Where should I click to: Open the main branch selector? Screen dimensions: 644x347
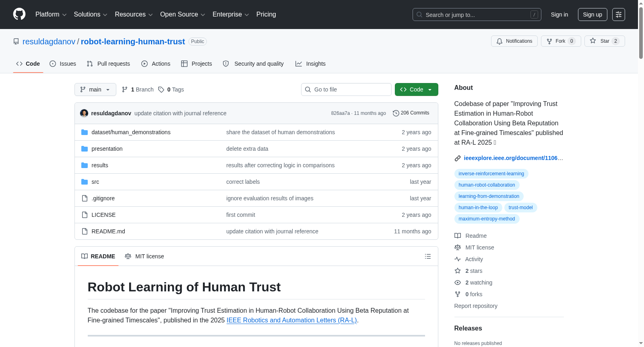click(x=95, y=89)
